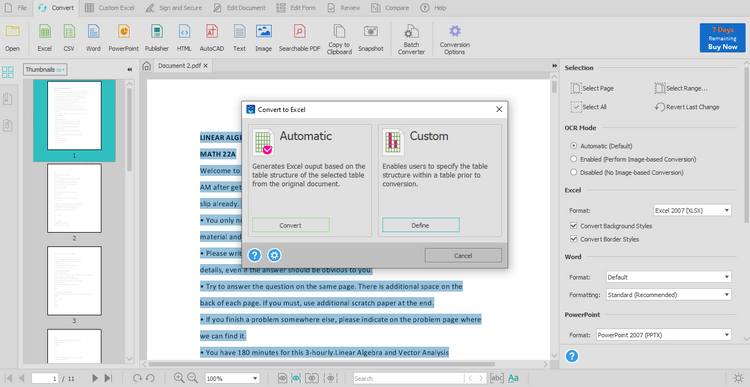Choose the Text conversion icon

tap(240, 32)
